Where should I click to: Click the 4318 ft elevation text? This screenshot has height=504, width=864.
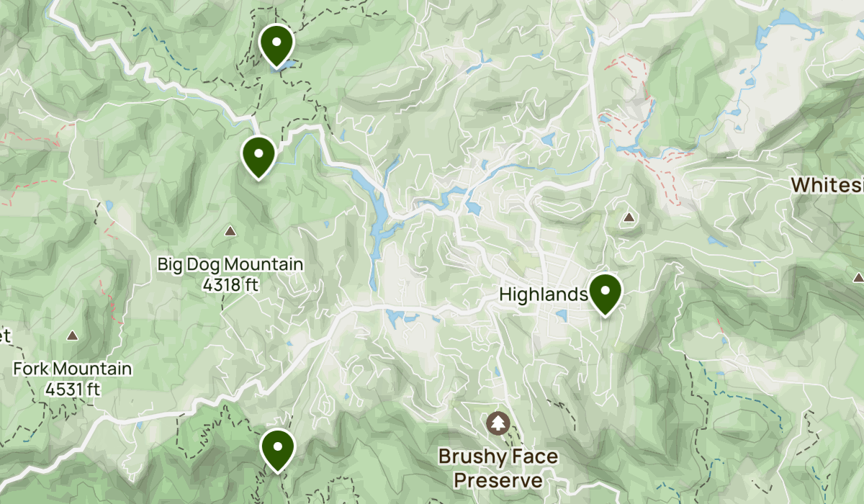(x=230, y=285)
